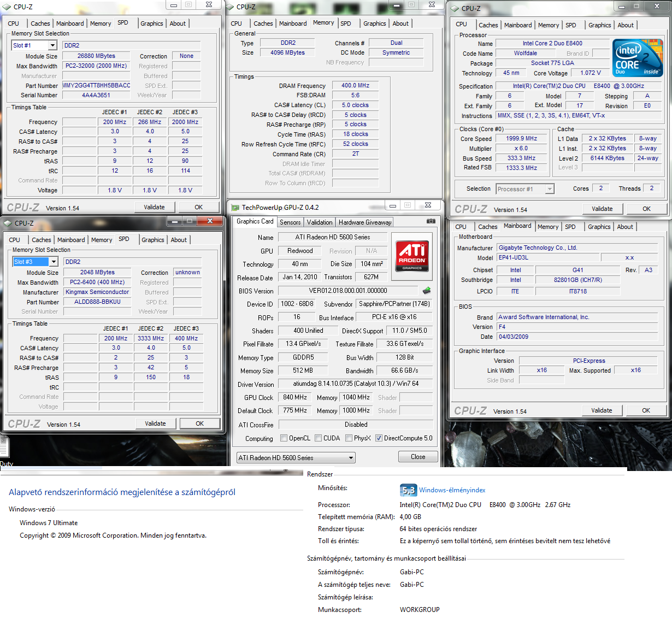Click the Intel Core 2 Duo E8400 name field
Viewport: 672px width, 624px height.
click(x=552, y=43)
